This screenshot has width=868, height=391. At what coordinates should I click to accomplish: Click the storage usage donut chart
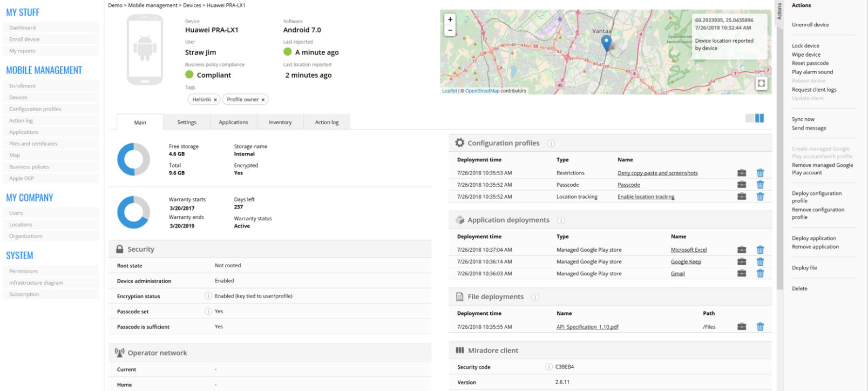133,159
